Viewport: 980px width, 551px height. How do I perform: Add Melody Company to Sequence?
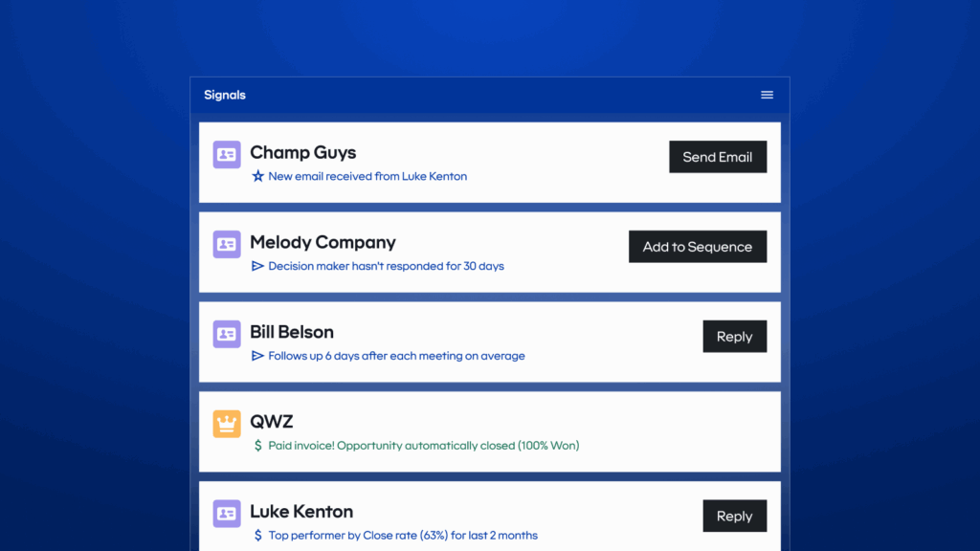[698, 246]
